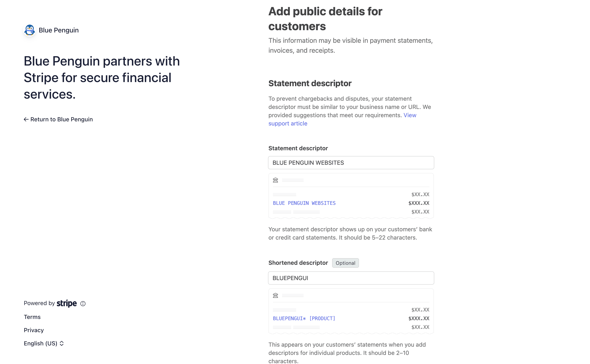Open the Privacy page
The height and width of the screenshot is (364, 590).
click(34, 330)
